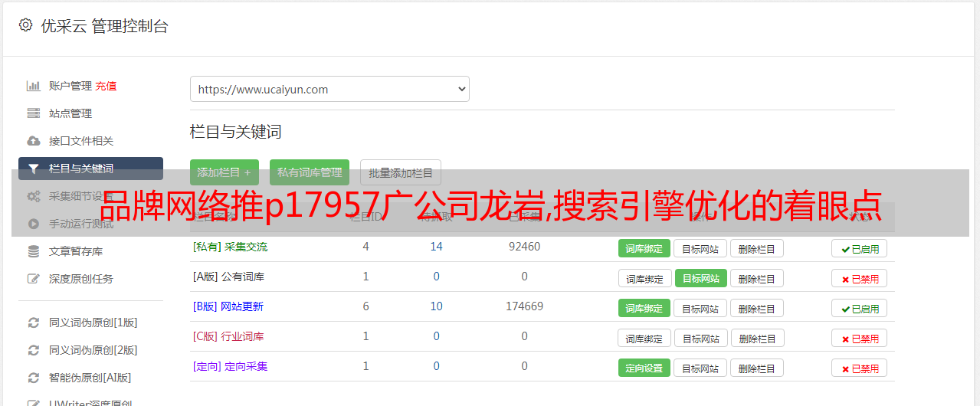
Task: Open 同义词伪原创[1版] menu item
Action: point(93,323)
